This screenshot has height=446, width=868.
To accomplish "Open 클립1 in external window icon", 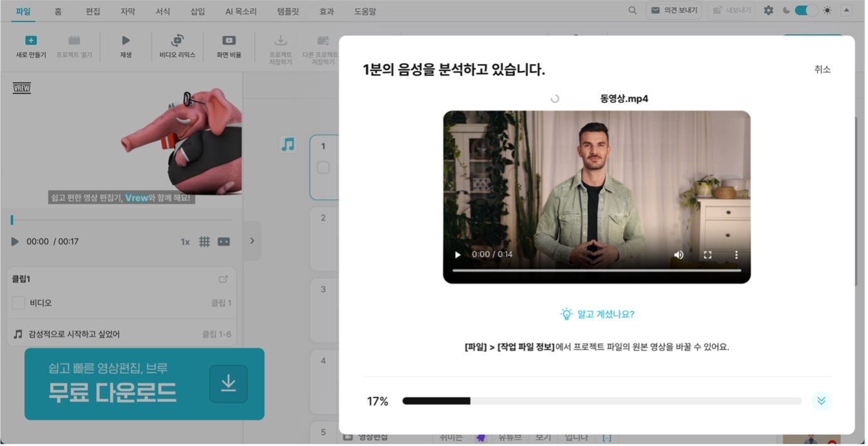I will click(223, 279).
